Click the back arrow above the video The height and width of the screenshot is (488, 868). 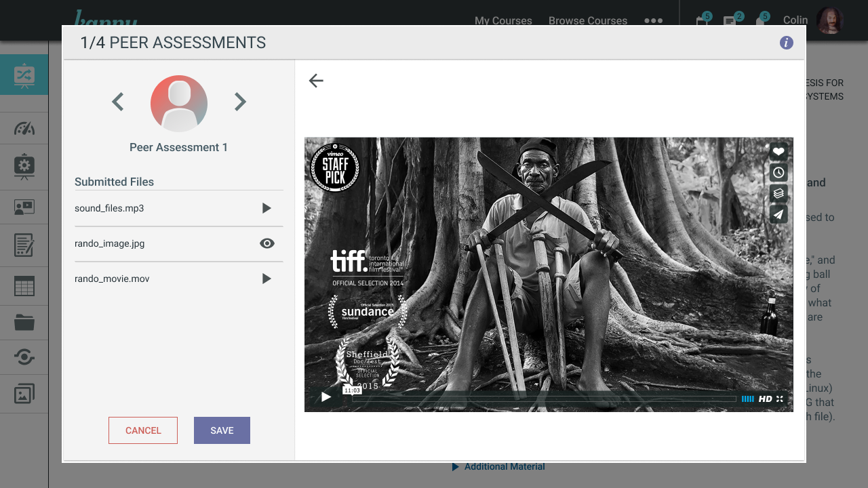[316, 81]
